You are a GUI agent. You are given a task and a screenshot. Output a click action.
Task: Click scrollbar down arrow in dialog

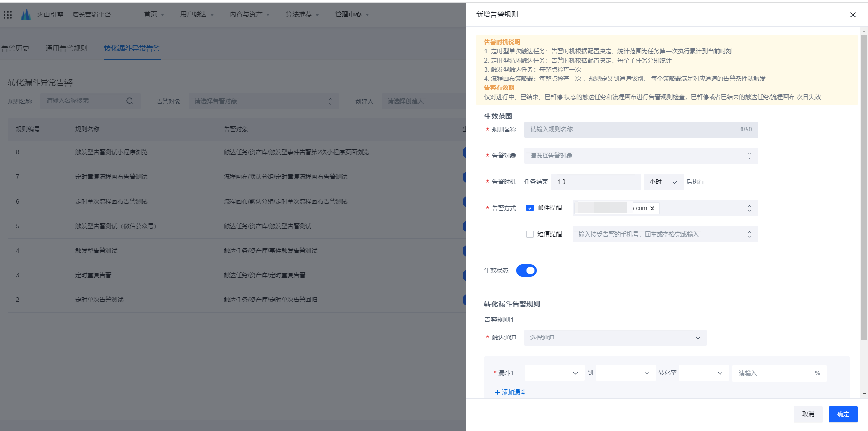click(864, 394)
